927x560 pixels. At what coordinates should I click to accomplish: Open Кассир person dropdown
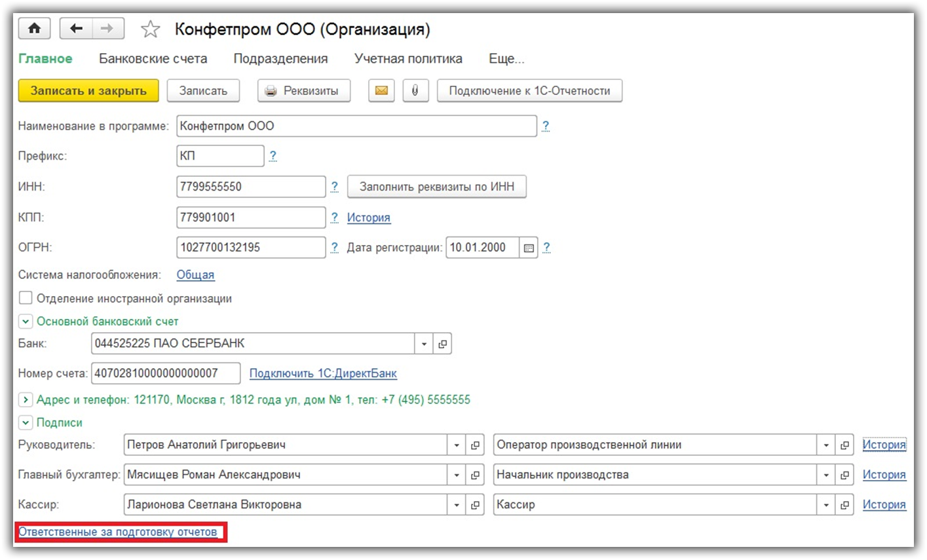[x=457, y=505]
